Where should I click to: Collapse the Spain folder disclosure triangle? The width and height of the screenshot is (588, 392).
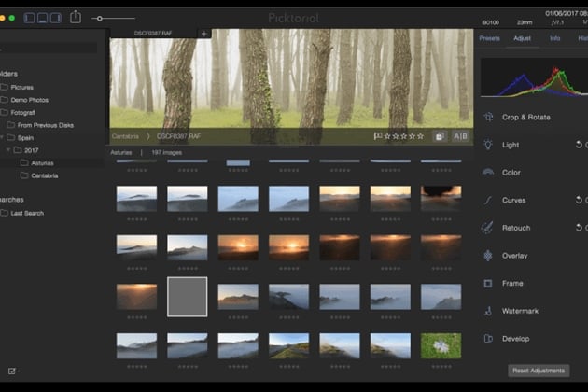pyautogui.click(x=2, y=138)
